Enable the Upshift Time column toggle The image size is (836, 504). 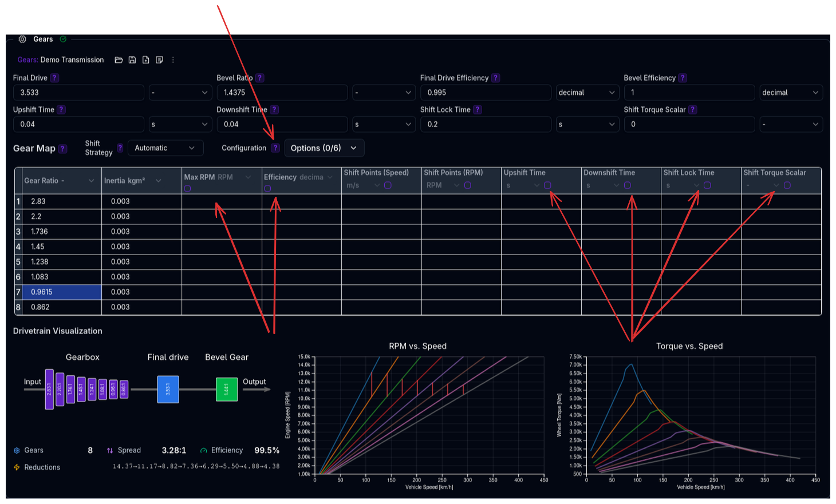[547, 185]
